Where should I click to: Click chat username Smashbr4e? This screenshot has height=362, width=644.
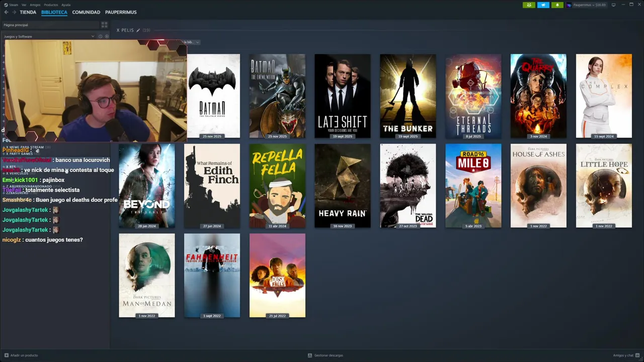tap(17, 200)
